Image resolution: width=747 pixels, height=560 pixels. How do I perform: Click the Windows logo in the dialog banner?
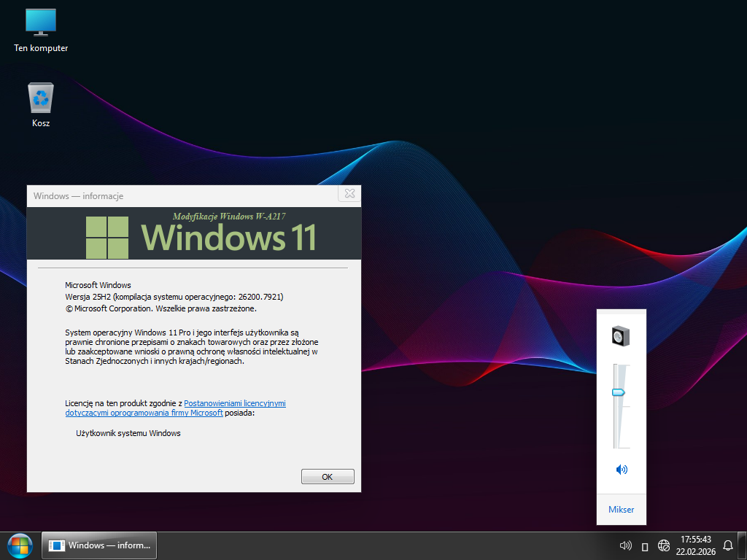coord(107,237)
